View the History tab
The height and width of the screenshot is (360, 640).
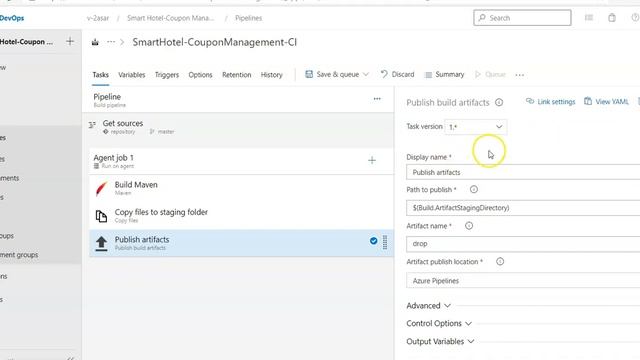click(271, 75)
